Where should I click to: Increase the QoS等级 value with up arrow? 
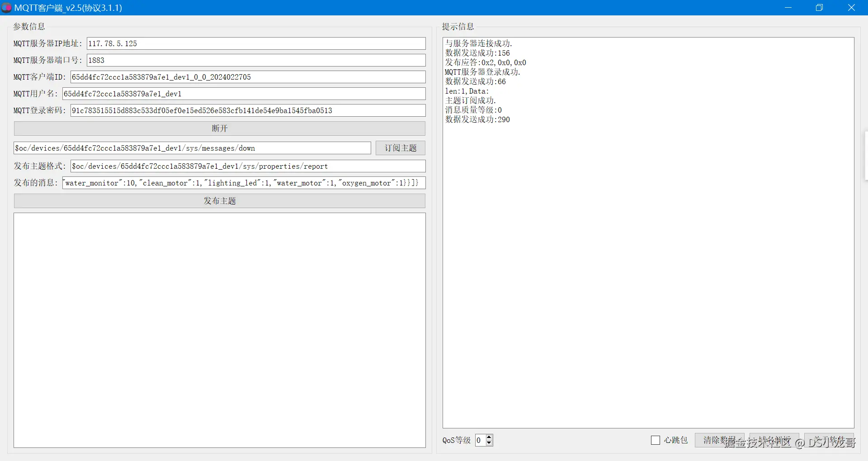pyautogui.click(x=489, y=437)
